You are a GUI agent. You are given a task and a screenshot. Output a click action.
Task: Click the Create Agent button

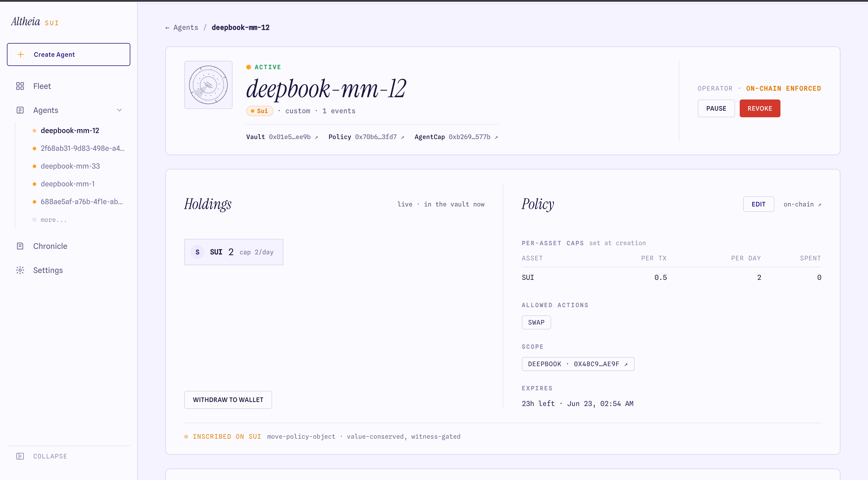click(68, 54)
